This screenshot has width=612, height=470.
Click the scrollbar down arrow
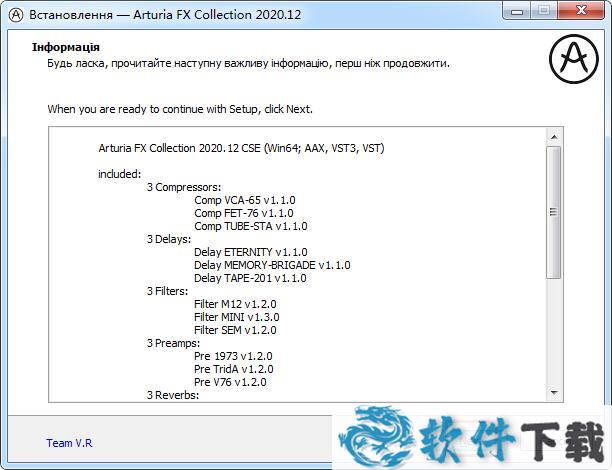[554, 392]
